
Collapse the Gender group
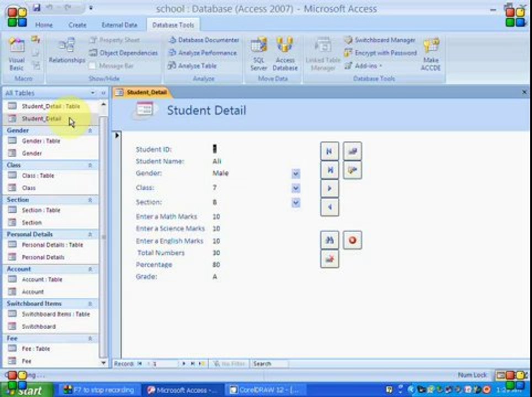pyautogui.click(x=91, y=131)
